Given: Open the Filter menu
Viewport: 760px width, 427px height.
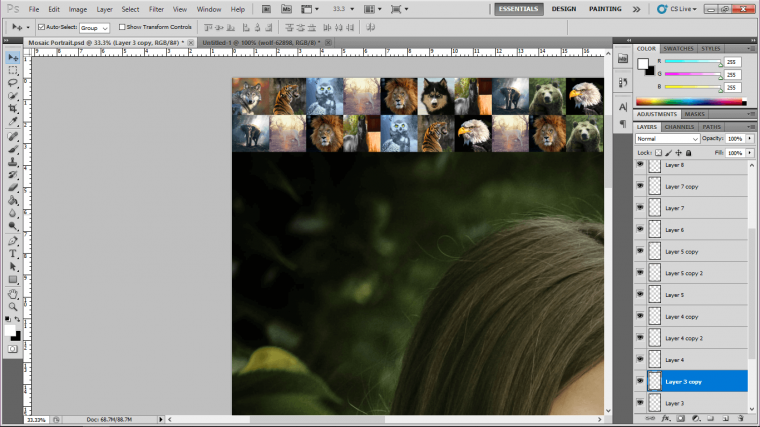Looking at the screenshot, I should (x=156, y=9).
